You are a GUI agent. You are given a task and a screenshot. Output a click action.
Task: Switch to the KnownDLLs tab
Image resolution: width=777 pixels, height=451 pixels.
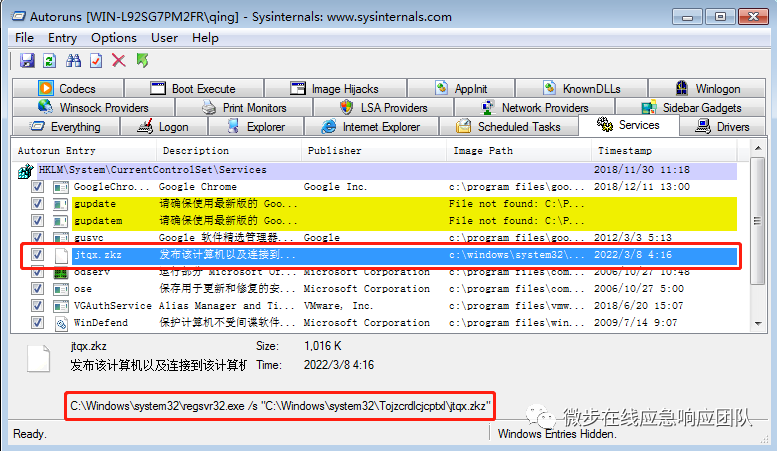(x=582, y=88)
